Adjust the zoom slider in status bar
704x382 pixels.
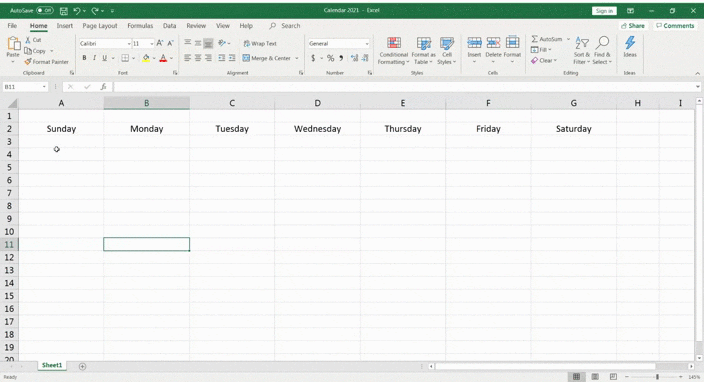[657, 377]
